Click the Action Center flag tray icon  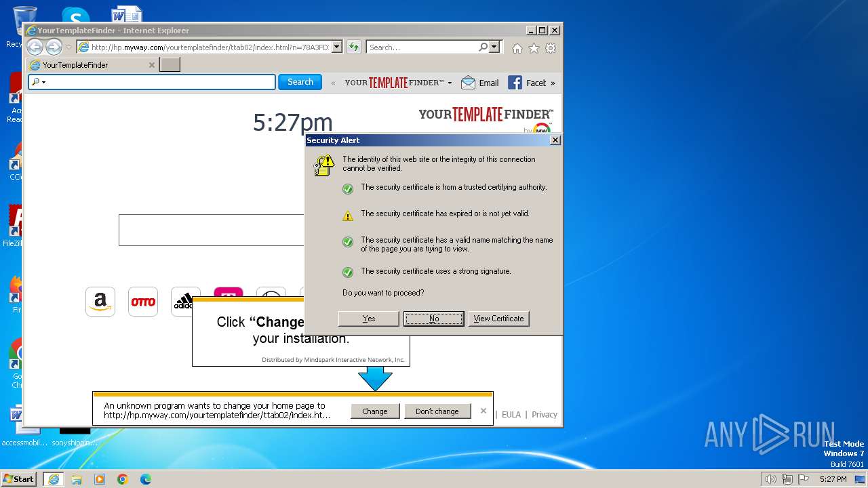point(803,479)
